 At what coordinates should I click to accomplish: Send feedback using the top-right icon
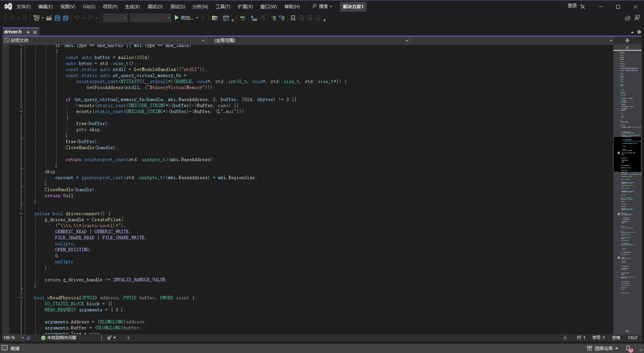[x=637, y=18]
